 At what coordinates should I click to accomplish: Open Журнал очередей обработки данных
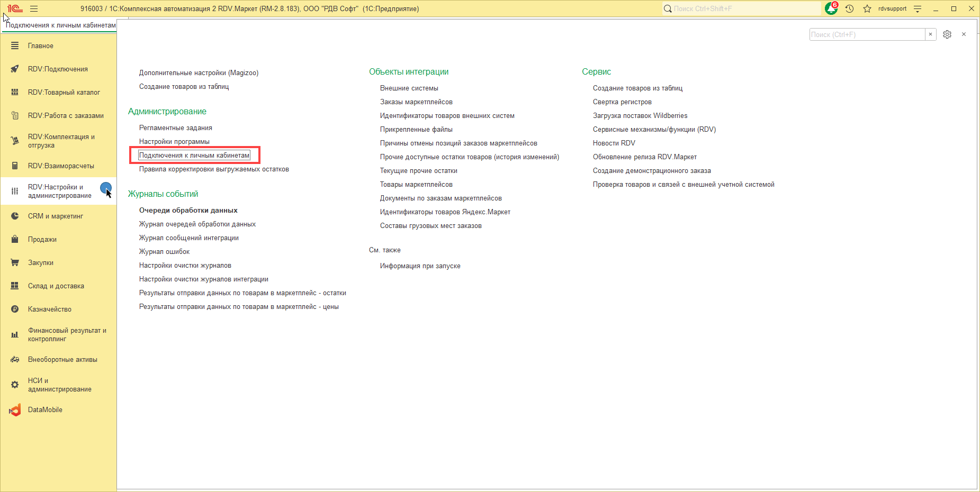197,224
